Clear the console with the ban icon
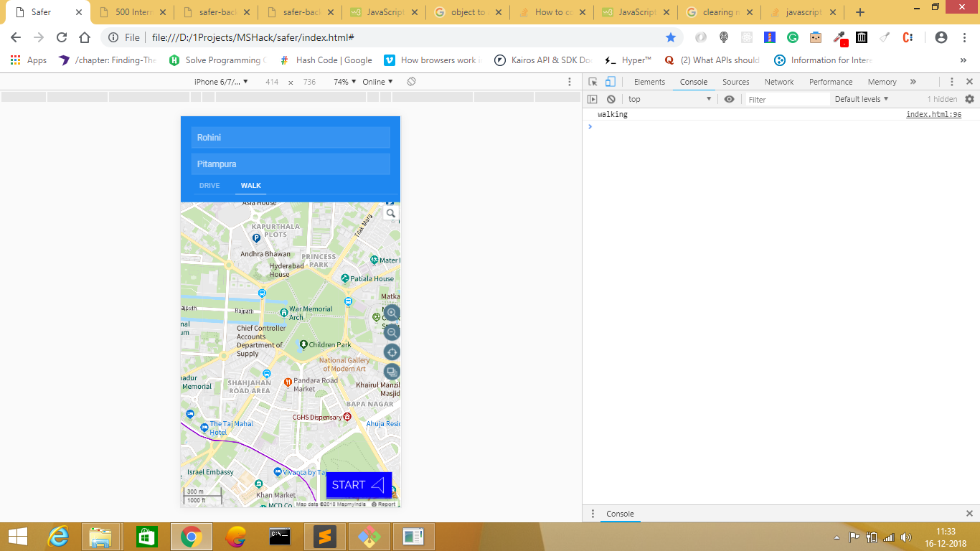980x551 pixels. 611,100
